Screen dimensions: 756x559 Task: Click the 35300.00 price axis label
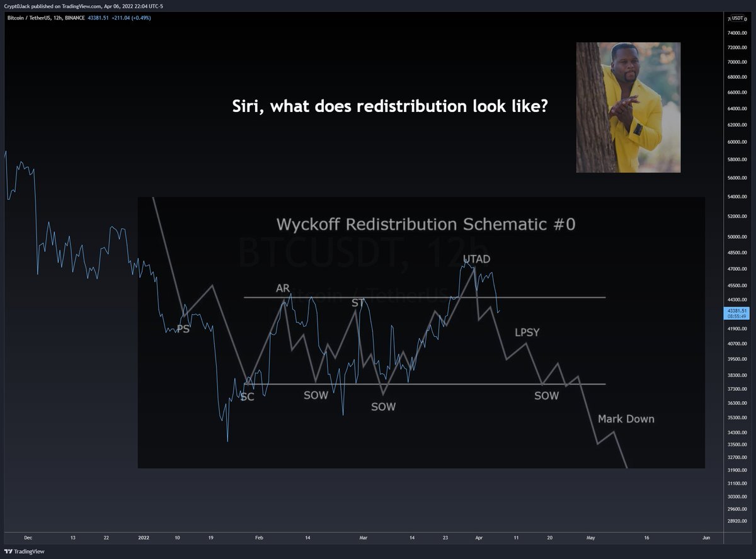coord(737,417)
